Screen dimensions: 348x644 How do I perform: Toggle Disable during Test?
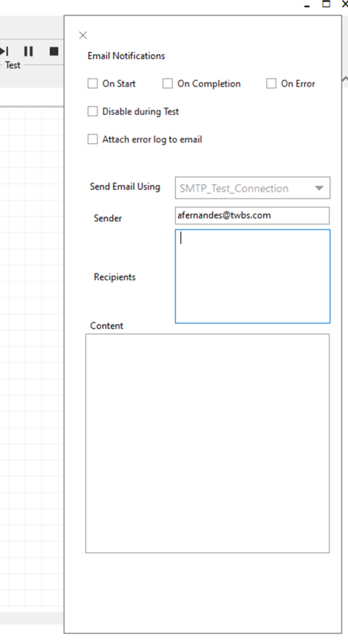[x=92, y=111]
